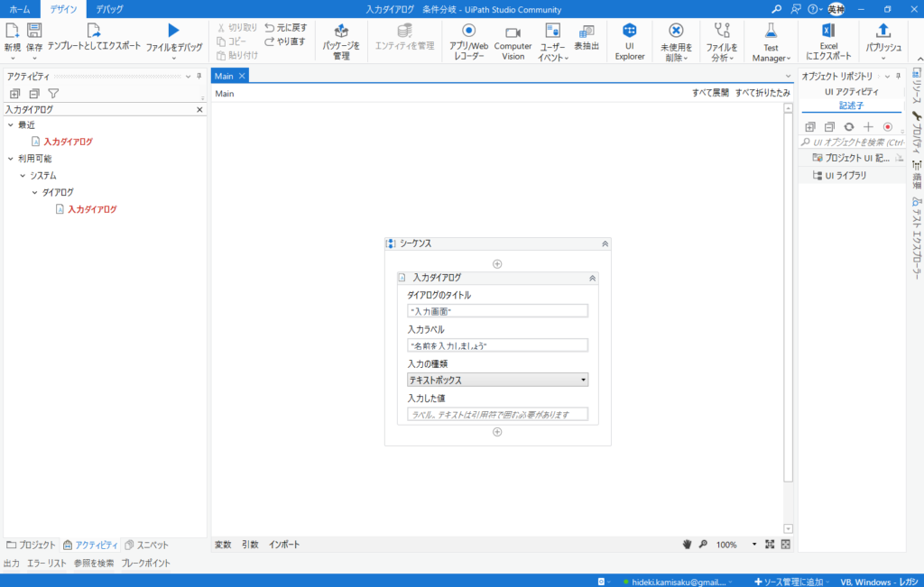Collapse the シーケンス container

(x=605, y=243)
